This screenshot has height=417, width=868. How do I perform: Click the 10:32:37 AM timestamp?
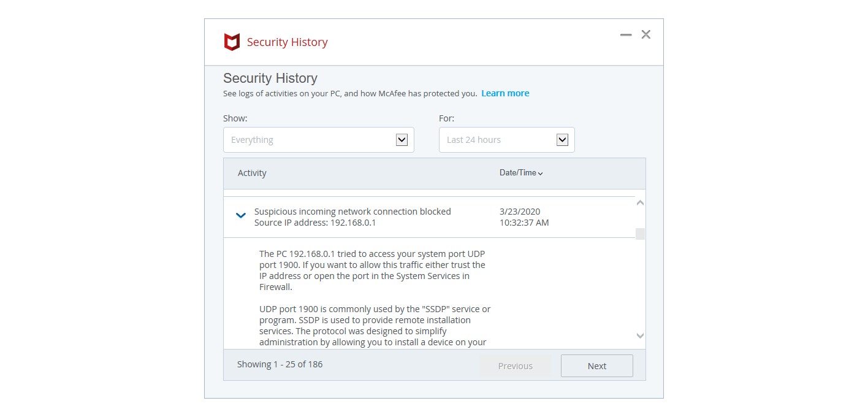click(524, 223)
